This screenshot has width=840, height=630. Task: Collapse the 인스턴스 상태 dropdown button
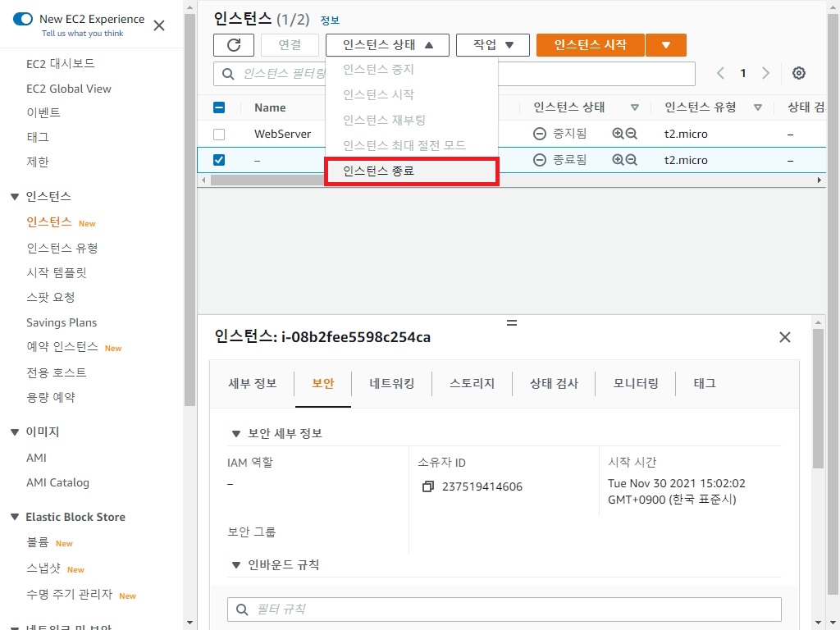tap(387, 45)
